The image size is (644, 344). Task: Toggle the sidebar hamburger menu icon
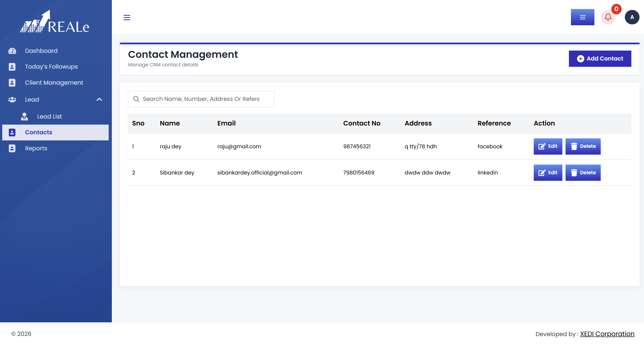(x=127, y=17)
